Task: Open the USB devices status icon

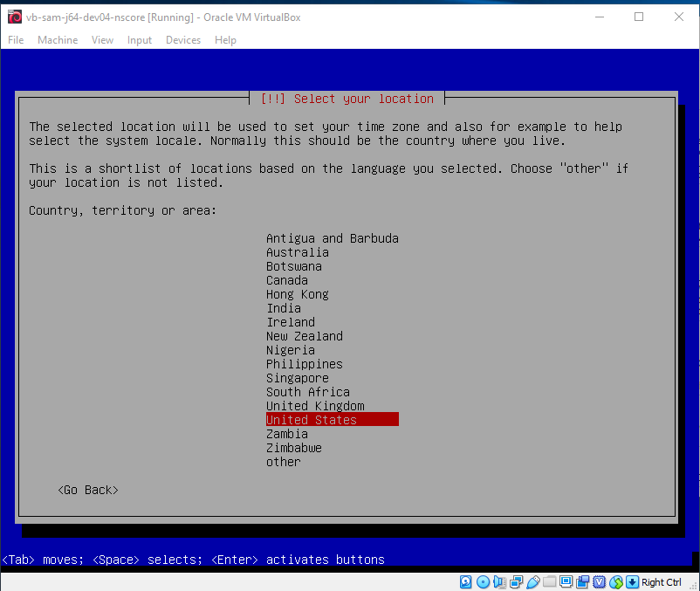Action: coord(533,581)
